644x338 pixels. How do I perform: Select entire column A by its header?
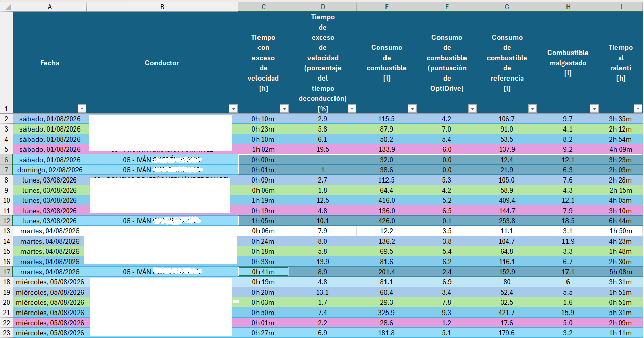pyautogui.click(x=50, y=6)
